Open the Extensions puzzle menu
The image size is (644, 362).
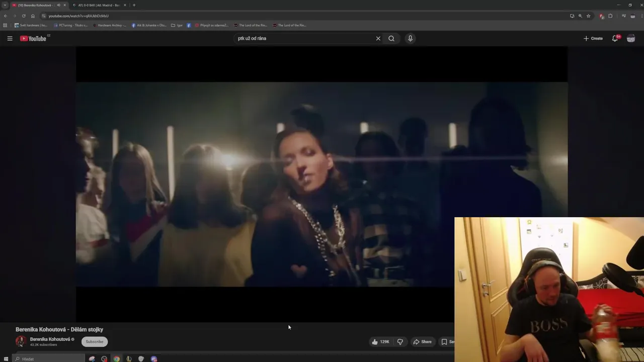610,16
